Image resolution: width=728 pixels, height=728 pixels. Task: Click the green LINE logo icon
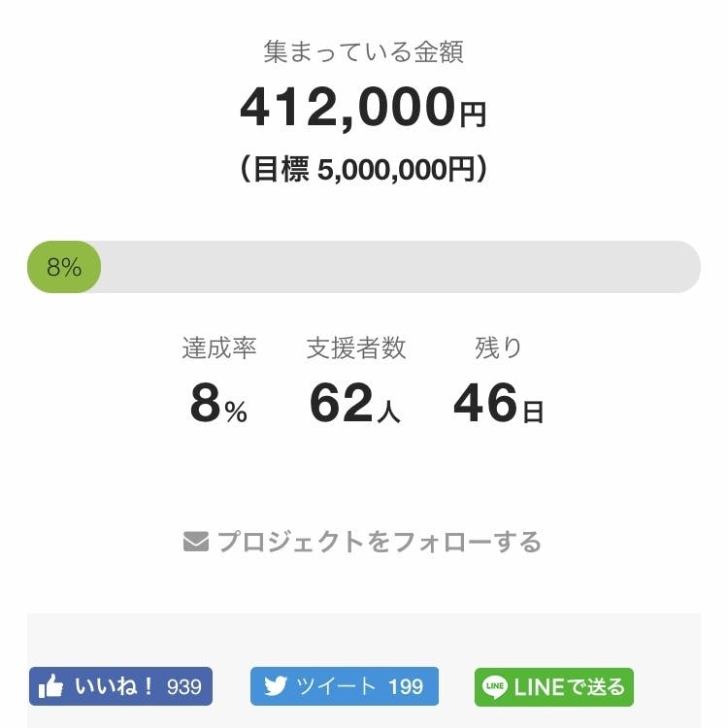tap(495, 687)
